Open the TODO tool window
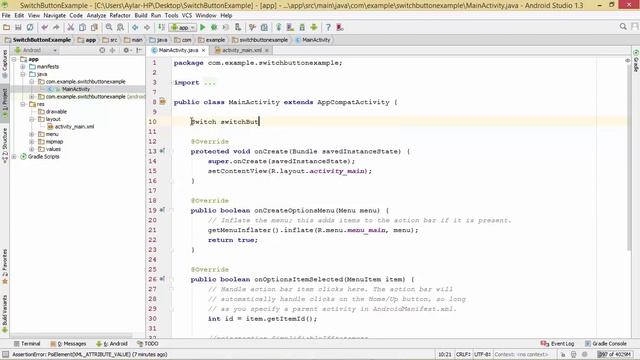 click(148, 344)
